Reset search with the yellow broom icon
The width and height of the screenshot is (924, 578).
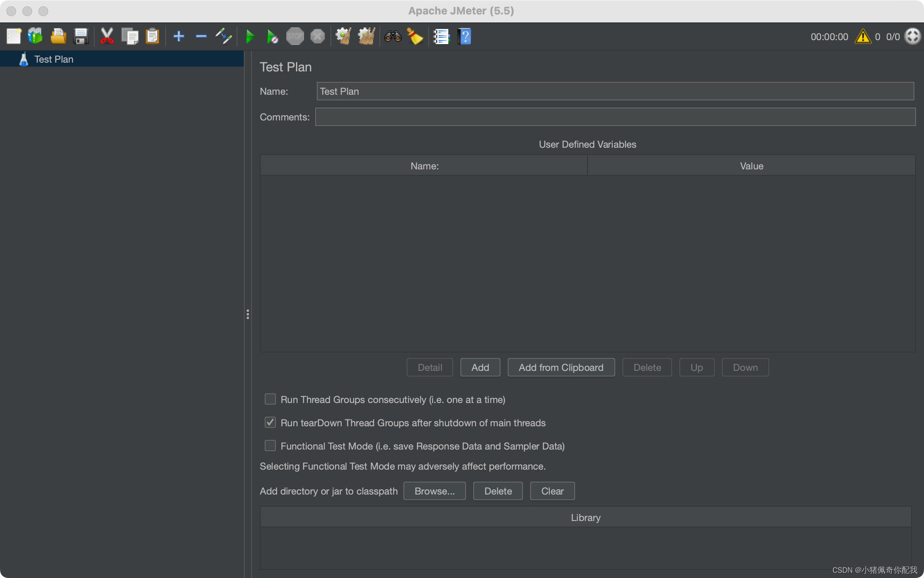[x=415, y=37]
